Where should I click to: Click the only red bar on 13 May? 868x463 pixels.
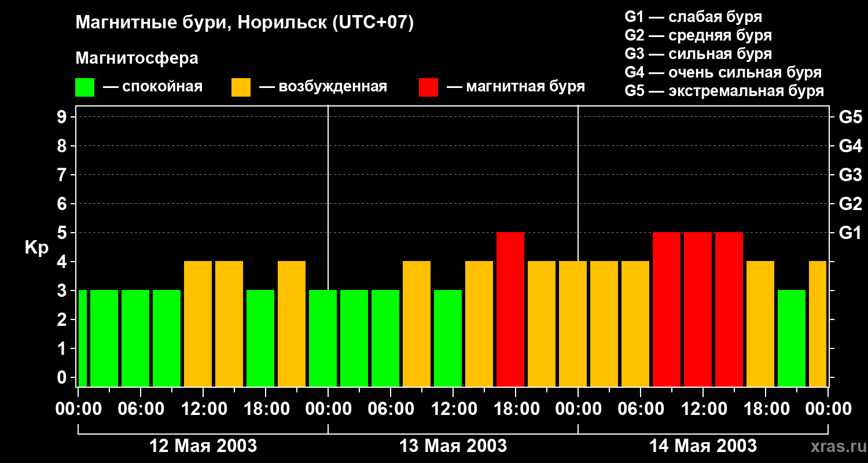(x=510, y=309)
